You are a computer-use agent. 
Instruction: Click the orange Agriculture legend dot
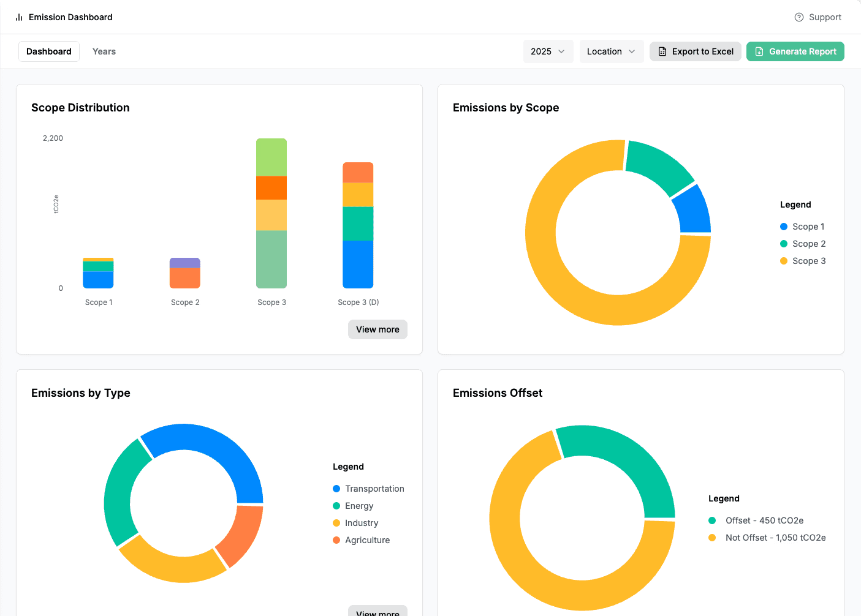[336, 540]
